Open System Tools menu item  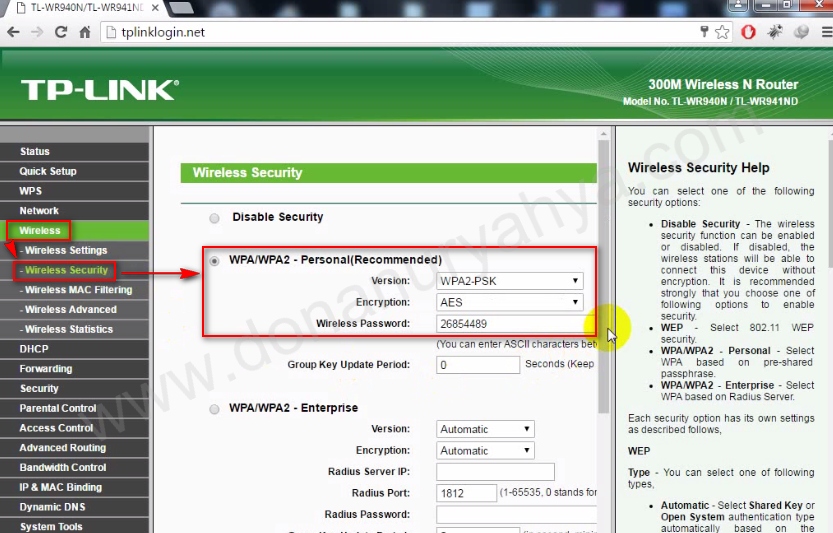pos(74,526)
